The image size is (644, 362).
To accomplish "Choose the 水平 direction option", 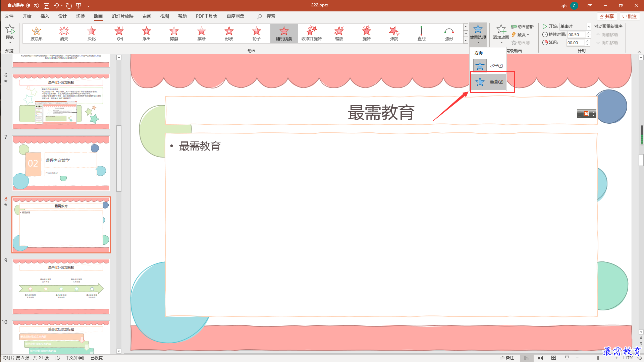I will tap(488, 66).
